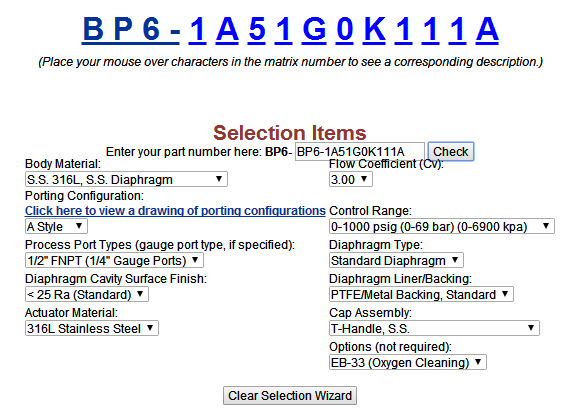Image resolution: width=569 pixels, height=409 pixels.
Task: Click the digit 0 in matrix number
Action: [345, 29]
